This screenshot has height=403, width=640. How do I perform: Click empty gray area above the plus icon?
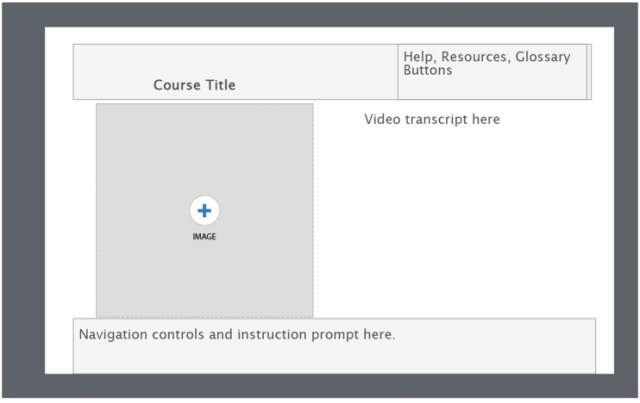204,150
